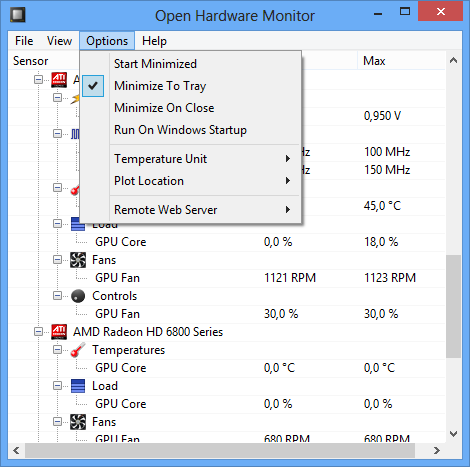The height and width of the screenshot is (467, 470).
Task: Click the horizontal scrollbar right arrow
Action: 437,451
